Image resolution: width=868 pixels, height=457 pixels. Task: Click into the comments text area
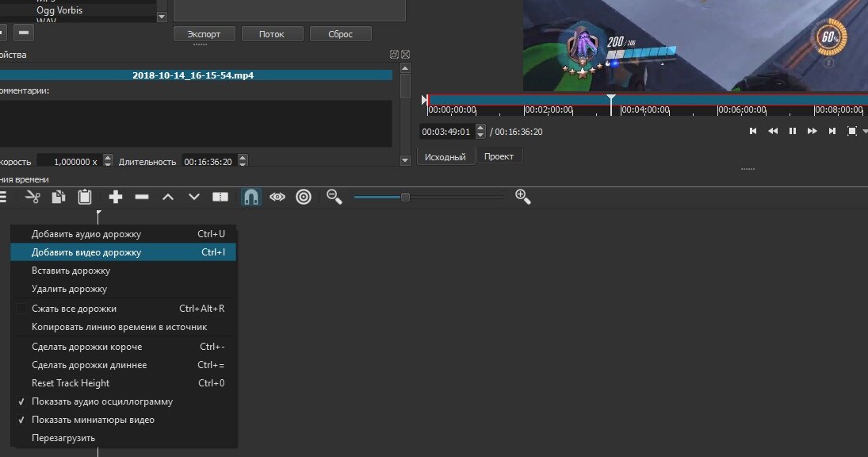[x=196, y=123]
